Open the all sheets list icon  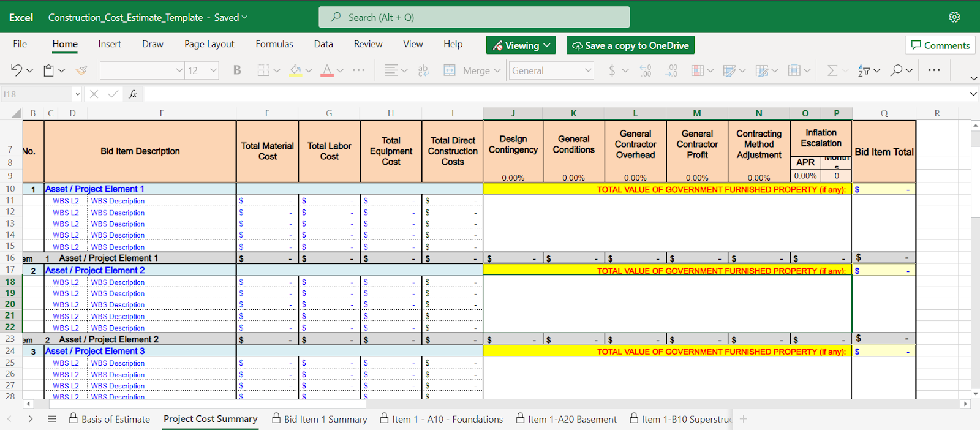coord(51,419)
